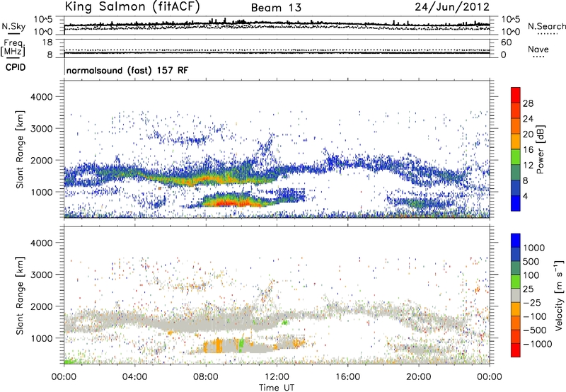Click the '16' tick on the power scale
Viewport: 566px width, 392px height.
(528, 150)
